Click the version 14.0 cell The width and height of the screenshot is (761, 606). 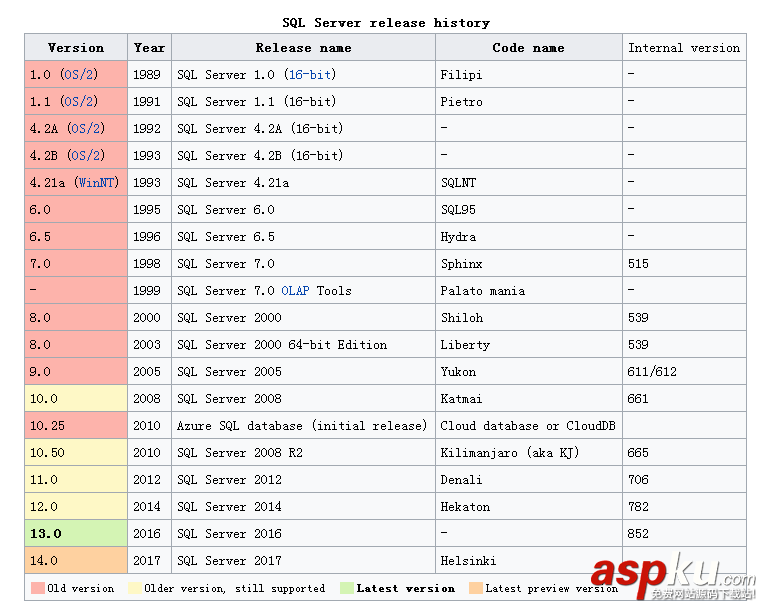tap(76, 561)
